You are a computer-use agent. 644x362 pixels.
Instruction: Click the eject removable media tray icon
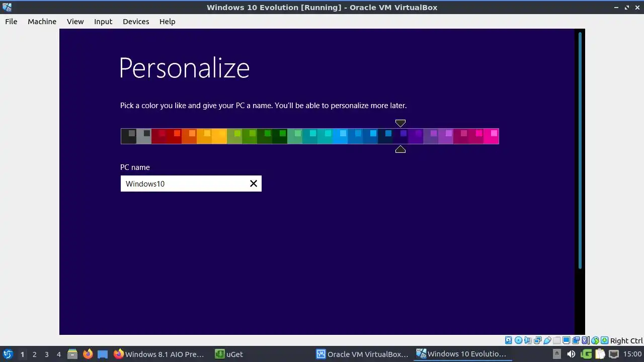pyautogui.click(x=556, y=354)
